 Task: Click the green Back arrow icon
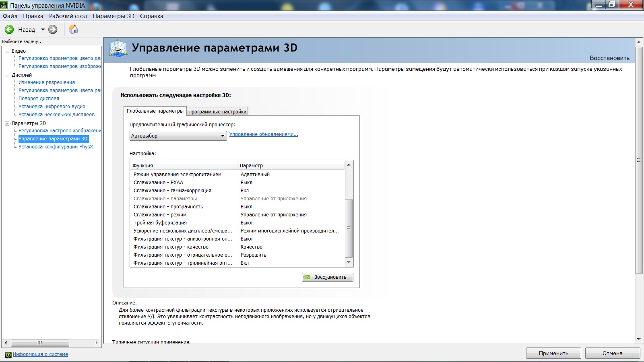9,29
